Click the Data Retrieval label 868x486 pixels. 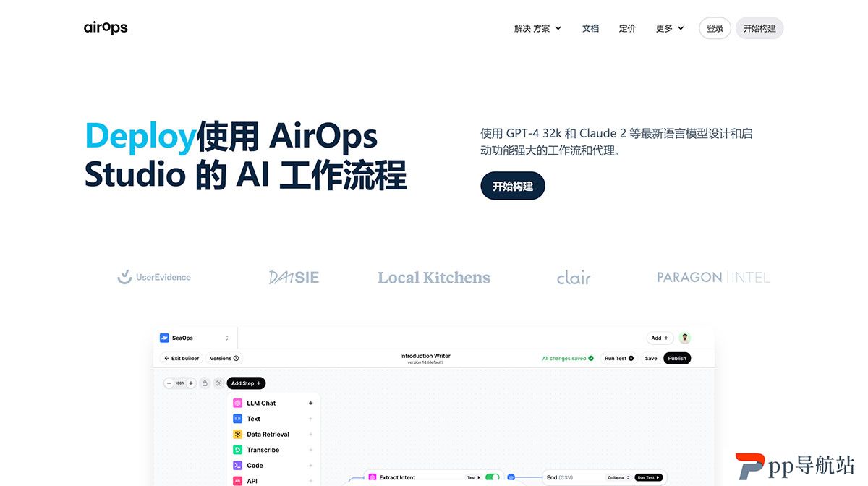click(268, 435)
